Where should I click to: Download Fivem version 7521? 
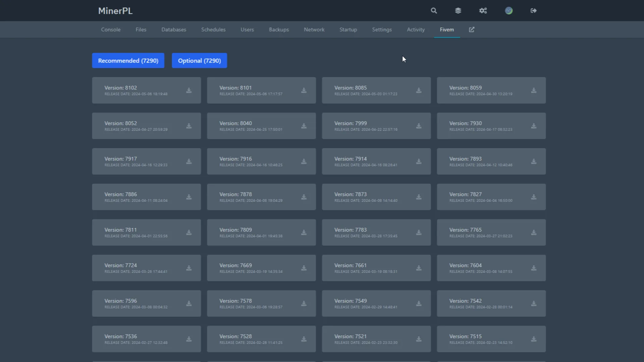pyautogui.click(x=419, y=339)
